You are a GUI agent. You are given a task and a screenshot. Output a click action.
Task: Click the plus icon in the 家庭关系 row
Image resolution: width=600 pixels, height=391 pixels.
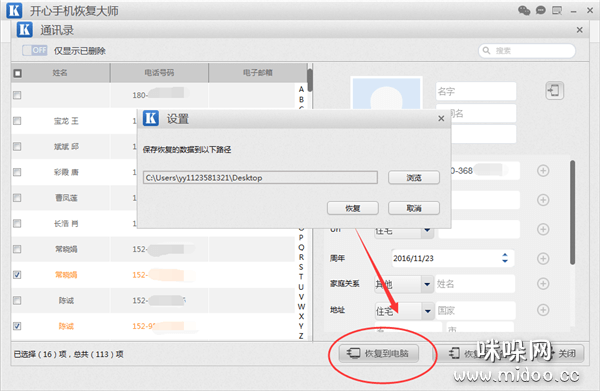[543, 284]
